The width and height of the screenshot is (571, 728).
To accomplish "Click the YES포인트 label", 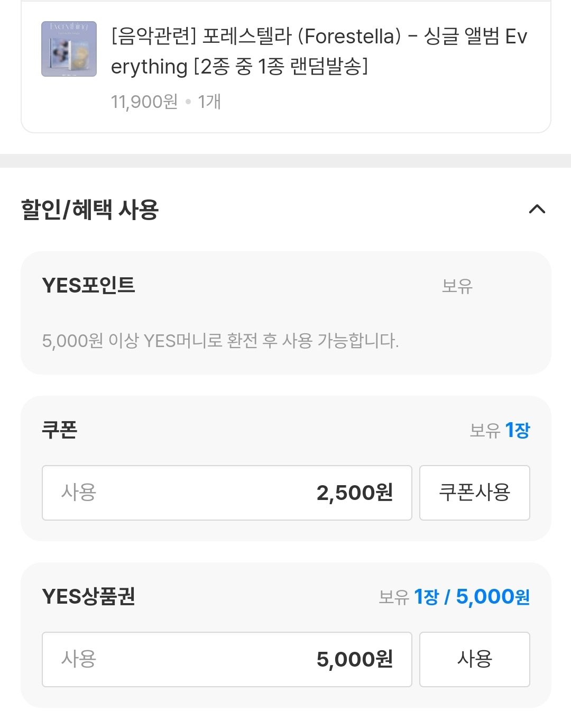I will 89,286.
